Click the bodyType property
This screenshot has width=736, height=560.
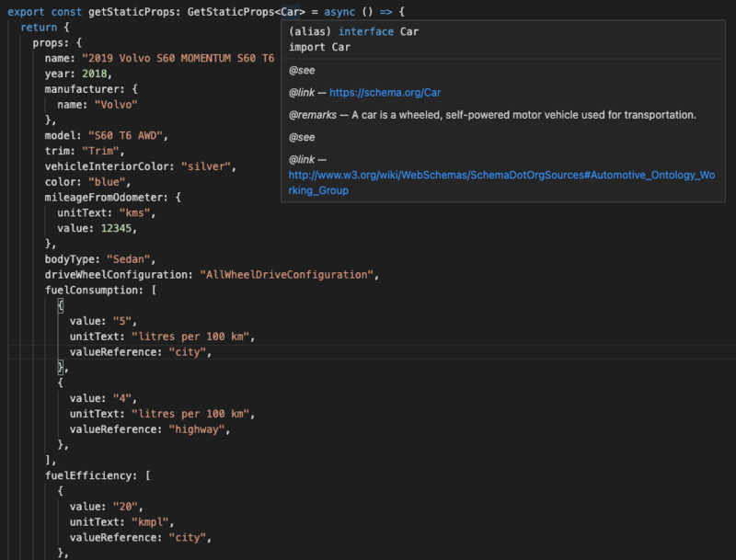70,259
